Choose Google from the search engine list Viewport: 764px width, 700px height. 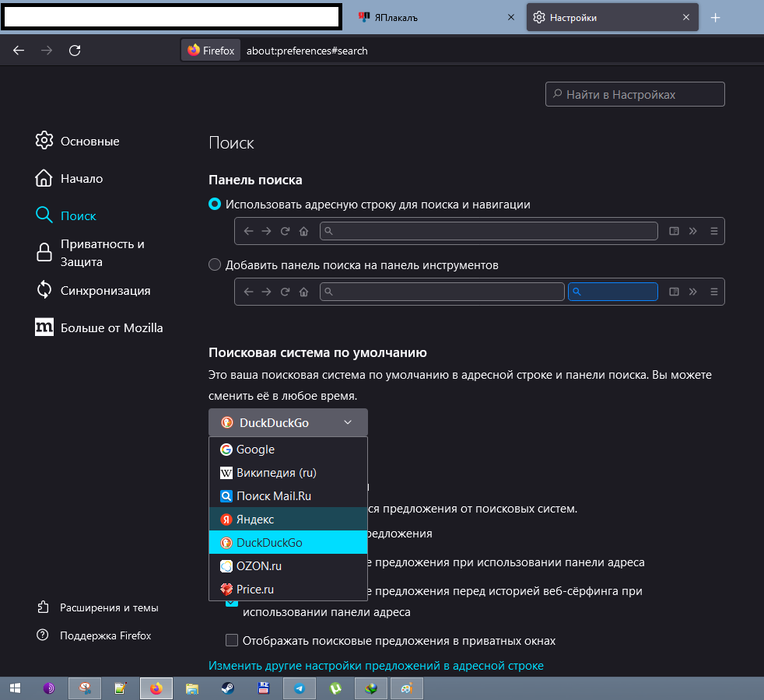(x=288, y=449)
